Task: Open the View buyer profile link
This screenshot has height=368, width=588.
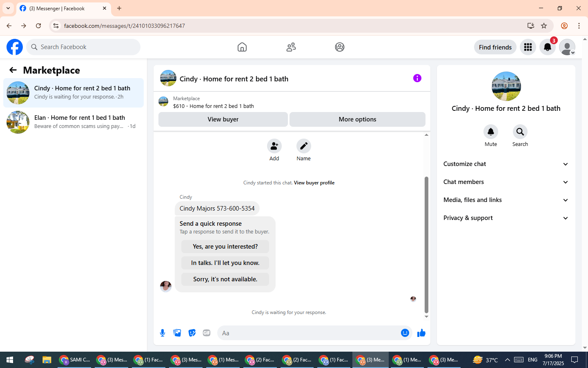Action: 314,183
